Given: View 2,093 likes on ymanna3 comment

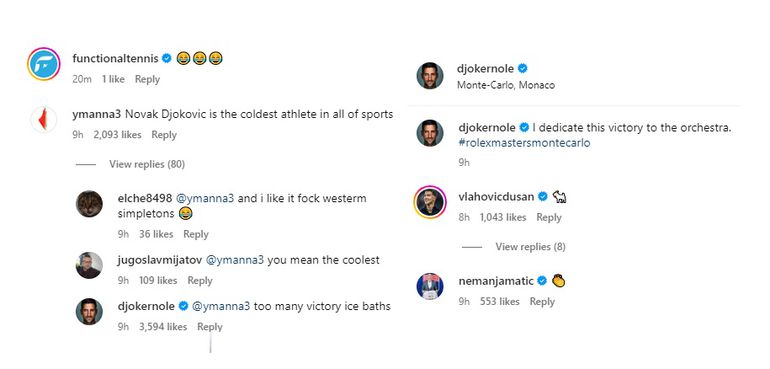Looking at the screenshot, I should (x=117, y=135).
